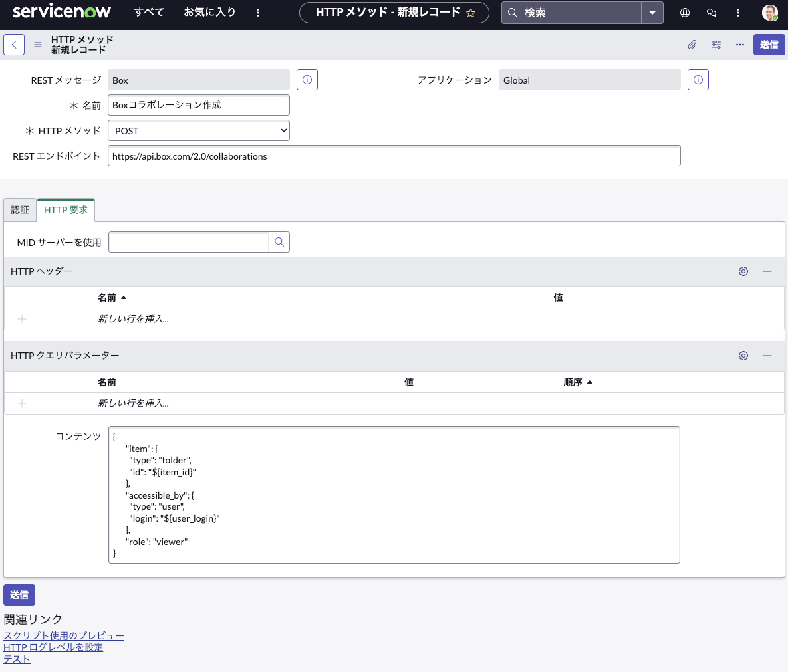Open the form context menu hamburger icon
Image resolution: width=788 pixels, height=672 pixels.
click(x=38, y=45)
